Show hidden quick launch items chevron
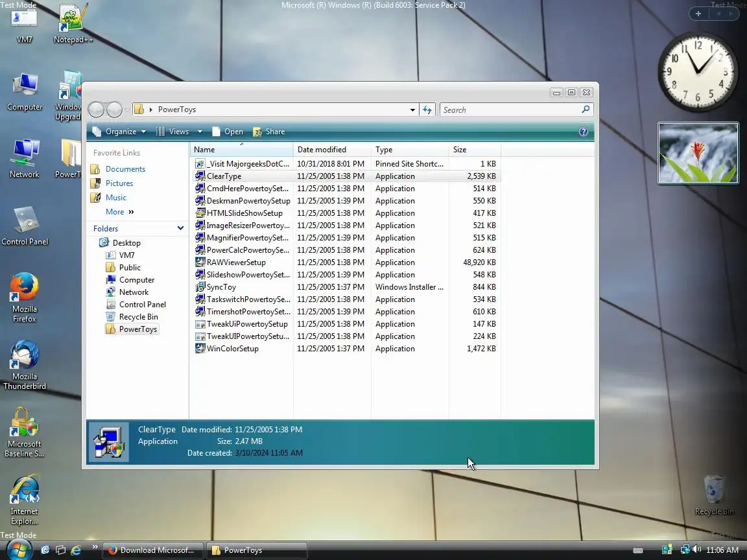 click(x=95, y=546)
